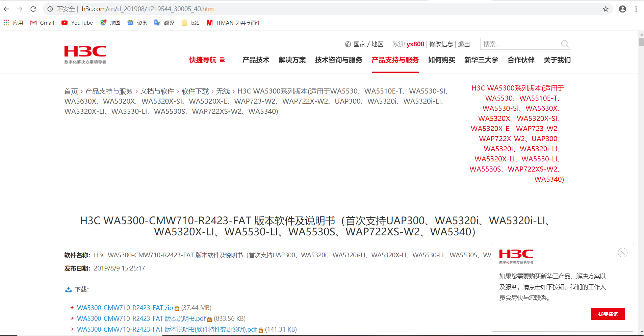Click the yx800 username link
Screen dimensions: 644x336
pyautogui.click(x=415, y=44)
